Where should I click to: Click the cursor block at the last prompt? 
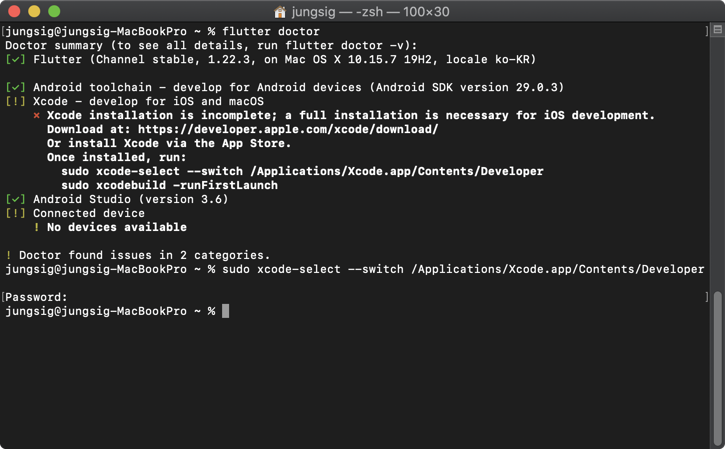226,311
